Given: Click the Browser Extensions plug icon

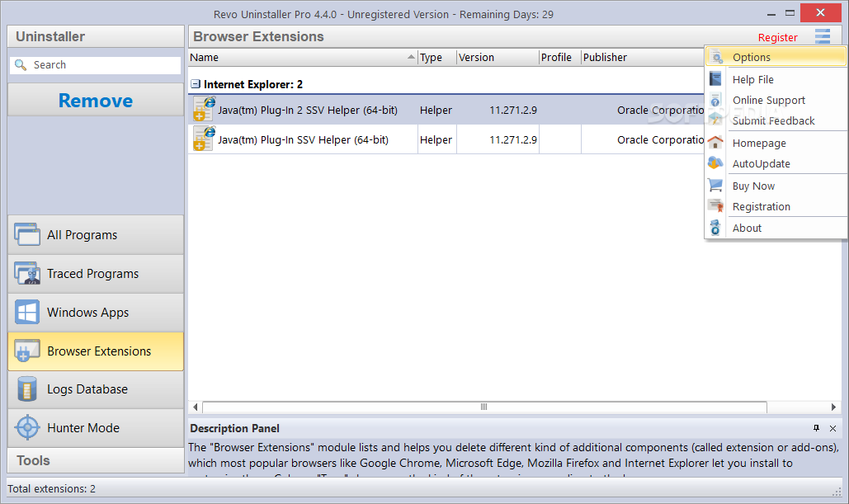Looking at the screenshot, I should click(27, 351).
